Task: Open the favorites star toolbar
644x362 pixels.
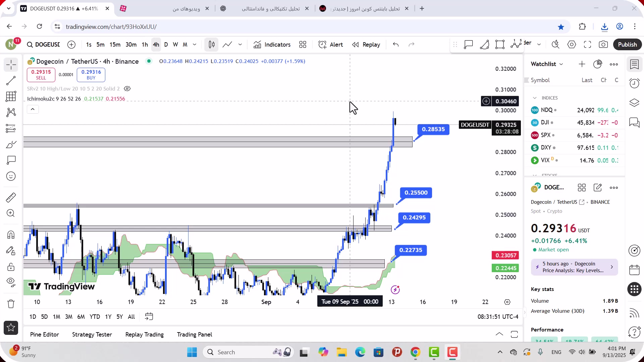Action: [x=11, y=328]
